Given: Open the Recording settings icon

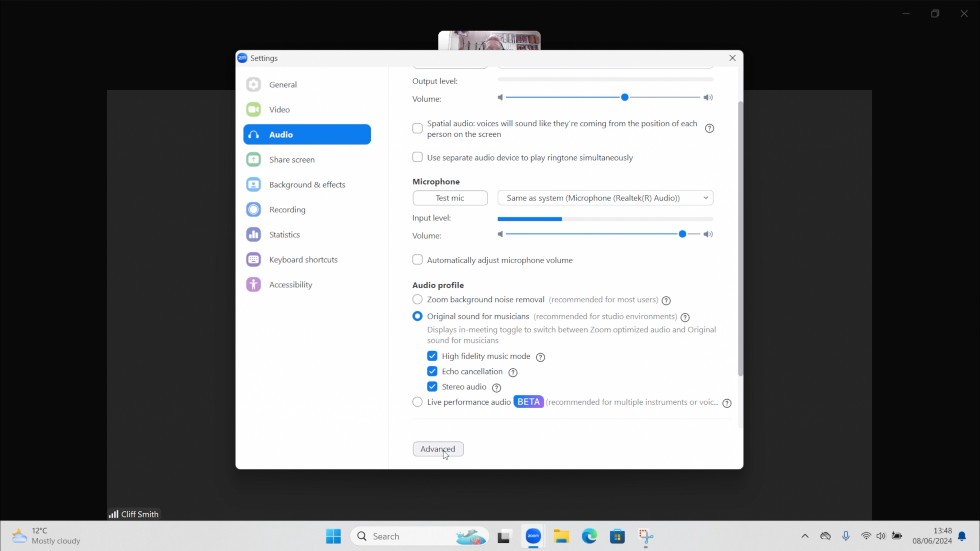Looking at the screenshot, I should [253, 209].
